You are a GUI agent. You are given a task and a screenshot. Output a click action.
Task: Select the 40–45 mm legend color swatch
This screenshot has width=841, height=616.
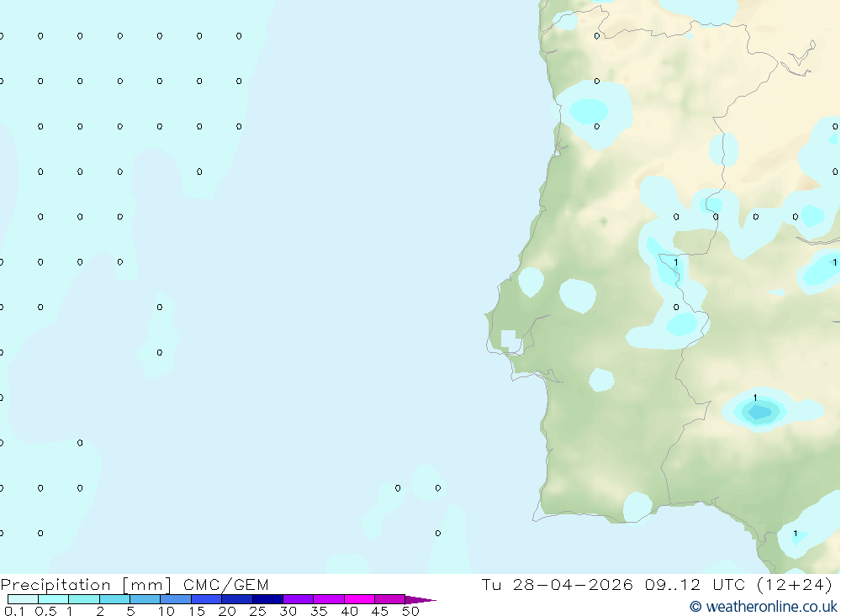pos(359,599)
